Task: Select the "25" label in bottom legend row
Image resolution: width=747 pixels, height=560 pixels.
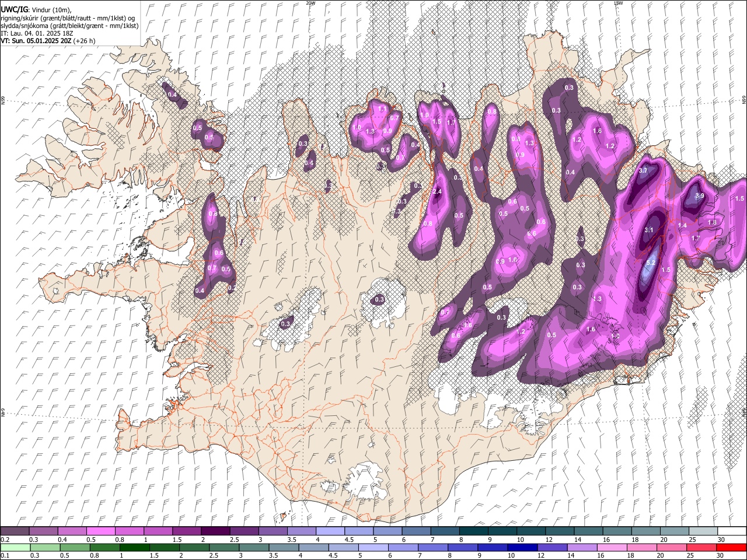Action: 689,556
